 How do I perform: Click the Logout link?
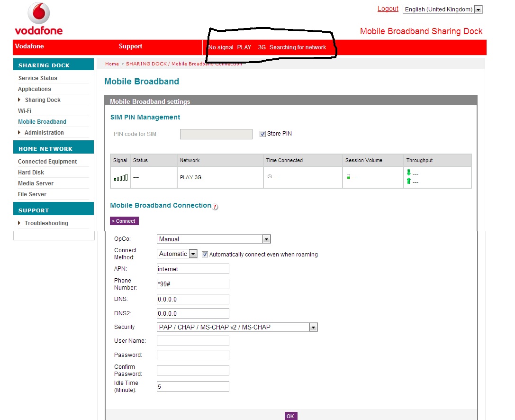(x=388, y=9)
